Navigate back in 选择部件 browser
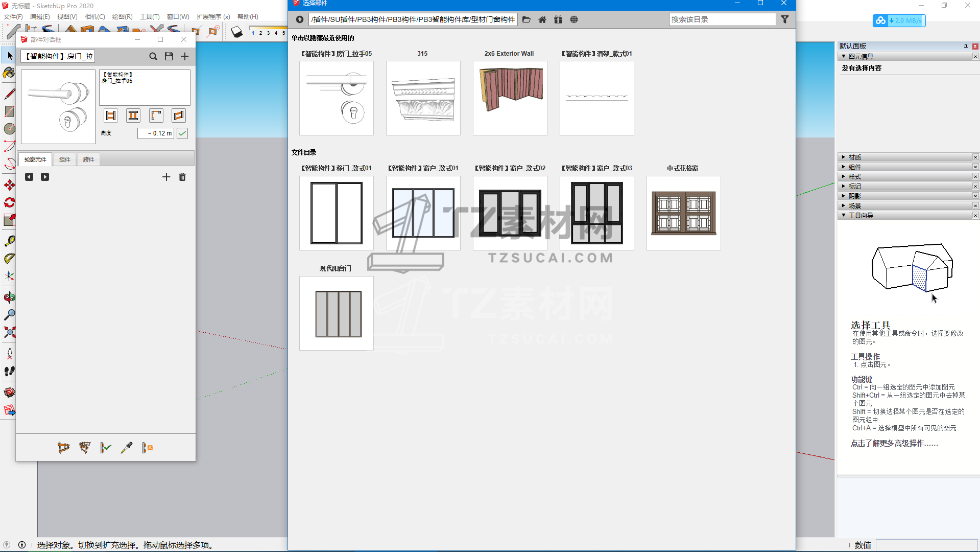This screenshot has height=552, width=980. [300, 19]
